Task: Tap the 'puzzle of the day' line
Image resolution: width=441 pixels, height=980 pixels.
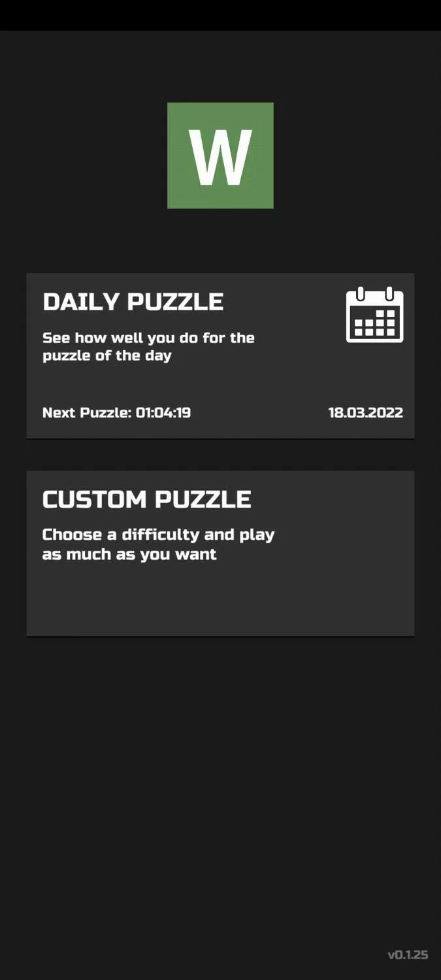Action: 107,356
